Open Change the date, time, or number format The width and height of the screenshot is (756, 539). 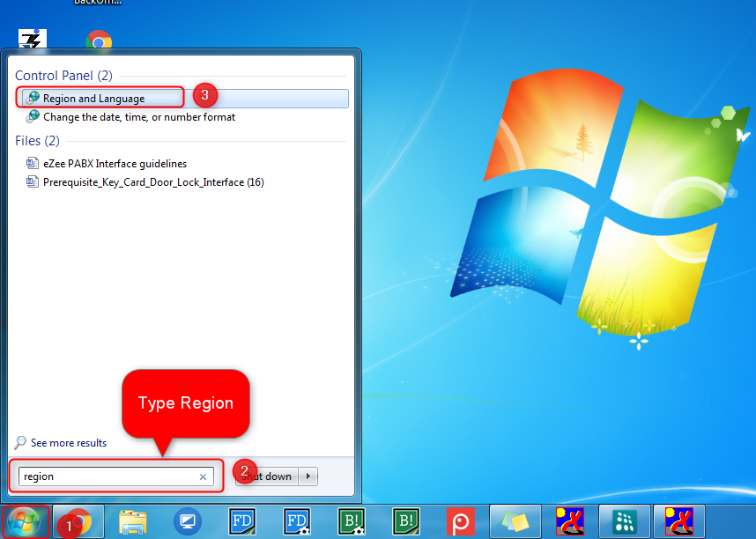tap(139, 117)
